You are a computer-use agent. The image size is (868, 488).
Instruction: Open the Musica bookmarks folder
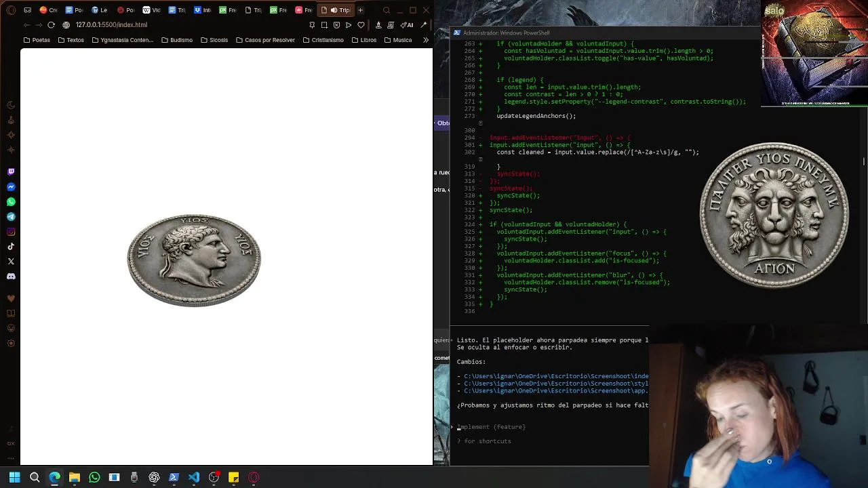[397, 40]
